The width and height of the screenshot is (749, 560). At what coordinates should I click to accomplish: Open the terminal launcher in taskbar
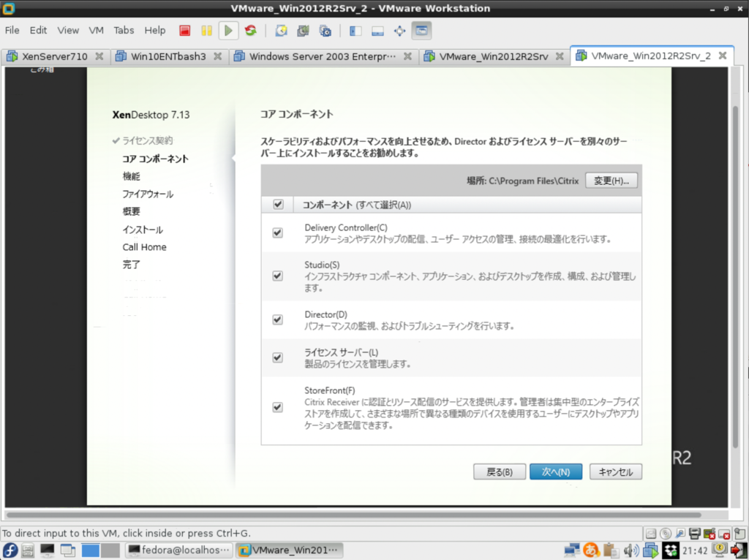47,550
